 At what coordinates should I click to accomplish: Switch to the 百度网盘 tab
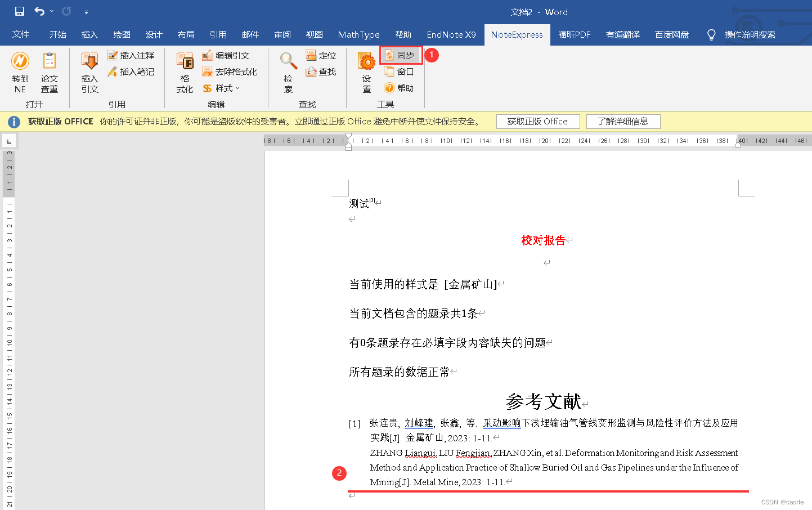pos(672,34)
